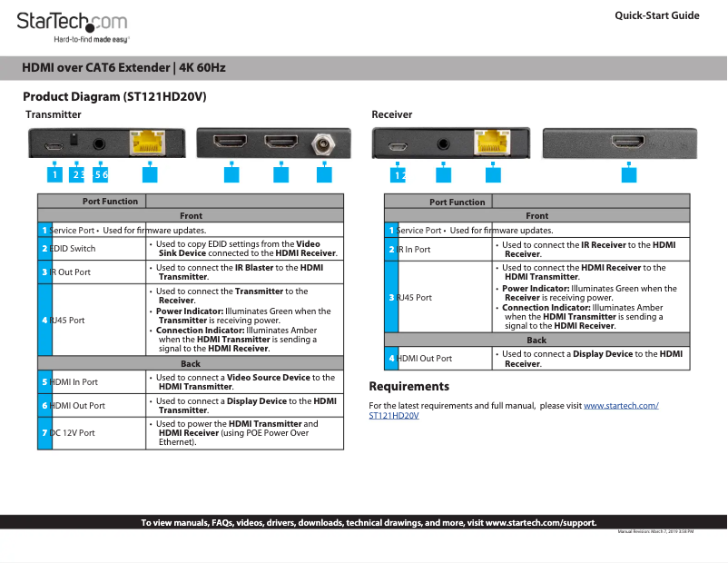This screenshot has width=728, height=563.
Task: Click the StarTech.com logo
Action: [x=73, y=25]
